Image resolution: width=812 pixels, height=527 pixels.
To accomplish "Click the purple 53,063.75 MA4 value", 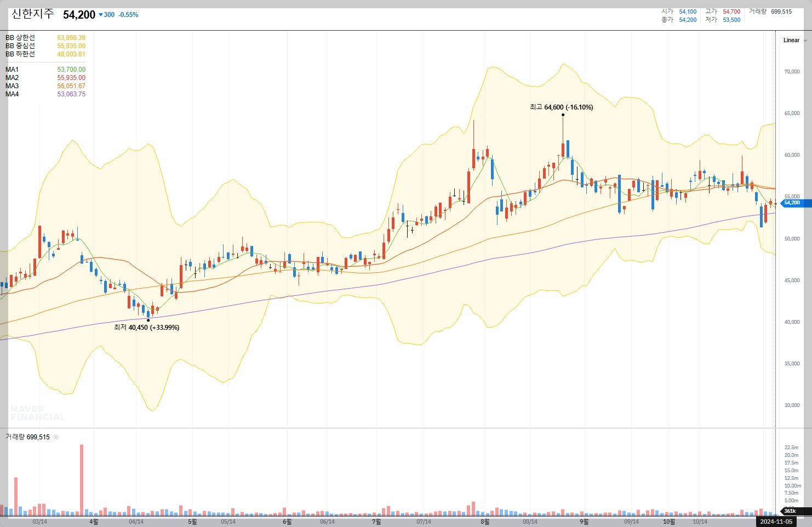I will coord(71,94).
